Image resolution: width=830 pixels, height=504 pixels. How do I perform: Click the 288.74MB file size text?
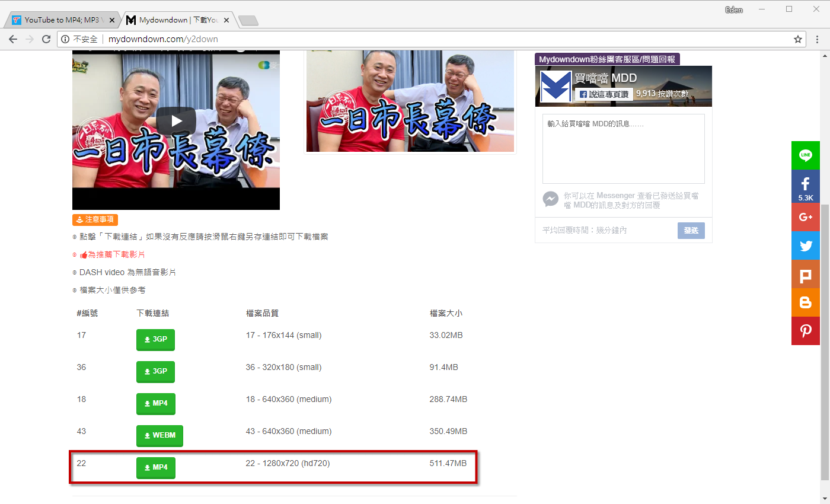(x=448, y=399)
